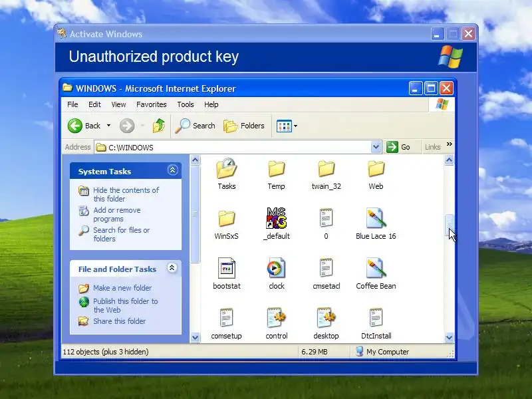
Task: Click the Go button
Action: click(398, 147)
